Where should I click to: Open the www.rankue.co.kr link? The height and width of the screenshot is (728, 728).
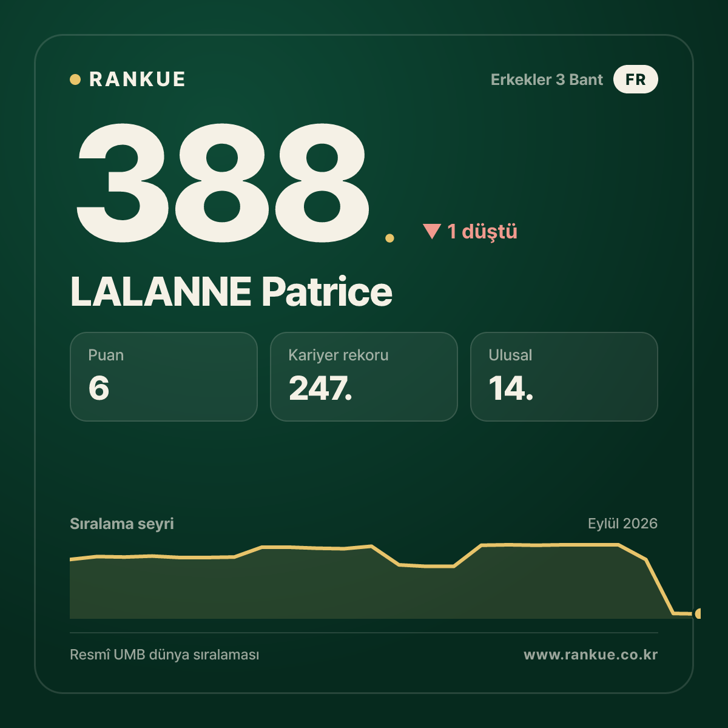[x=590, y=655]
